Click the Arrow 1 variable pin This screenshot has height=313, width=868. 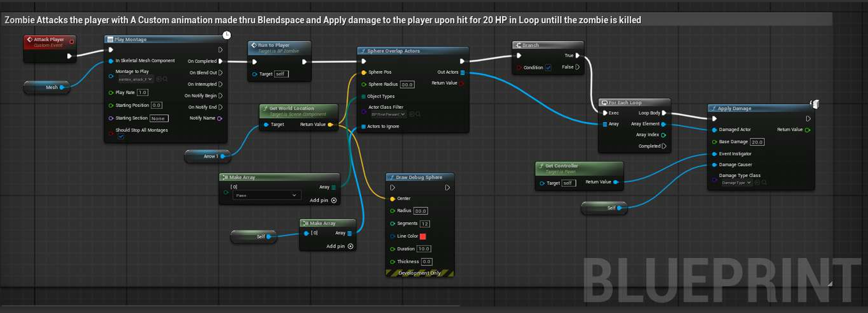tap(222, 156)
